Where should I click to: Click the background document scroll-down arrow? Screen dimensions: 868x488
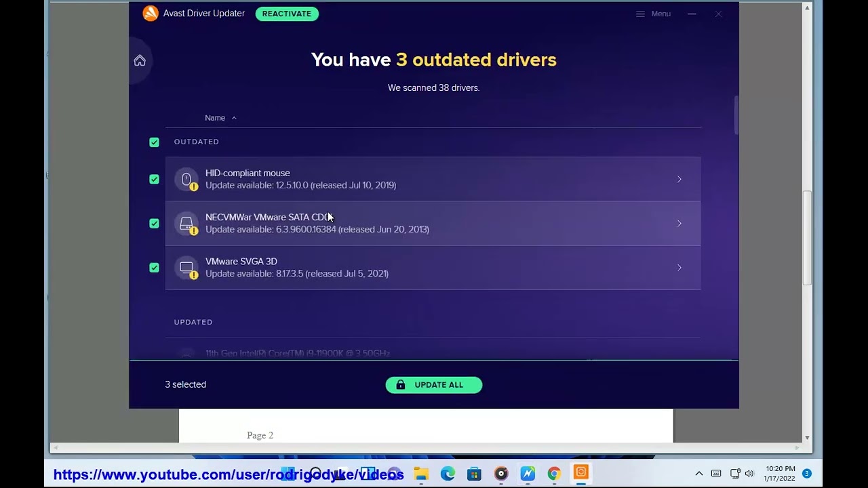[807, 438]
